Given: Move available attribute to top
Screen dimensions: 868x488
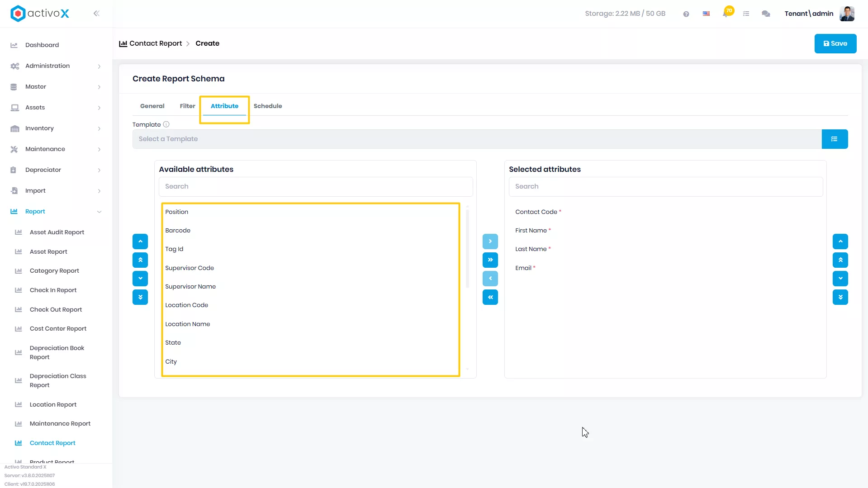Looking at the screenshot, I should (140, 260).
